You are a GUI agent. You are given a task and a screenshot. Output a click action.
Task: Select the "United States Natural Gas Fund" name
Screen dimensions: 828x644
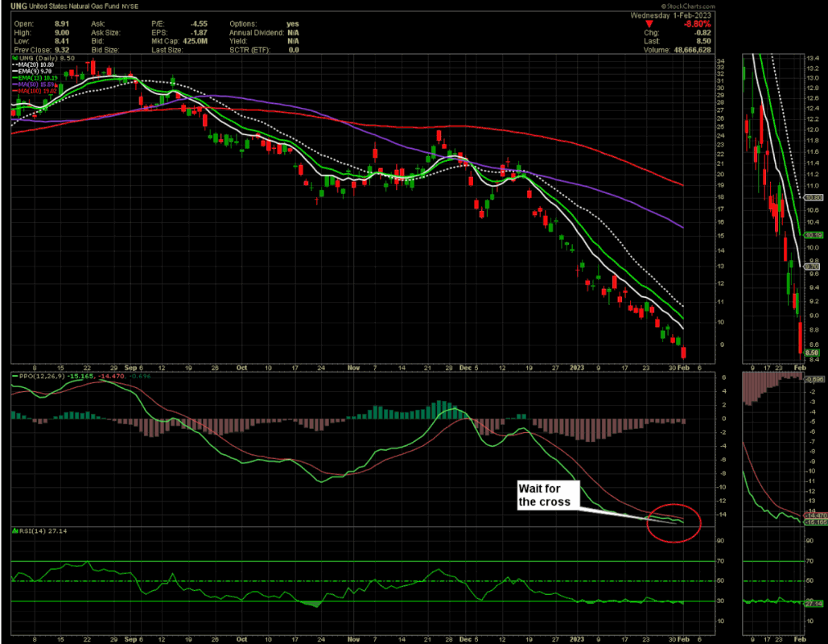click(x=73, y=6)
